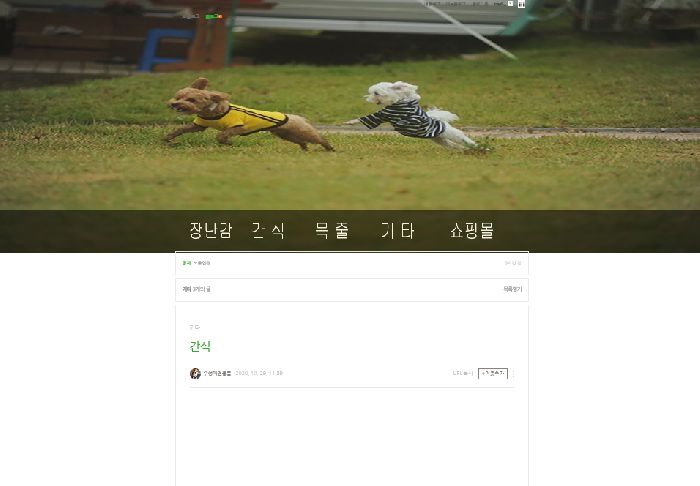Open the grid apps icon at top right
700x486 pixels.
click(x=521, y=4)
